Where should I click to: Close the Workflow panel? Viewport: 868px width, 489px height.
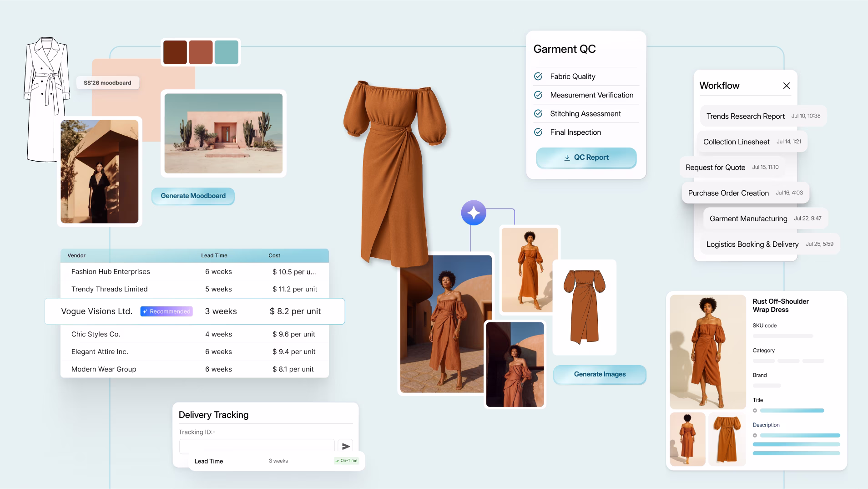(x=786, y=86)
